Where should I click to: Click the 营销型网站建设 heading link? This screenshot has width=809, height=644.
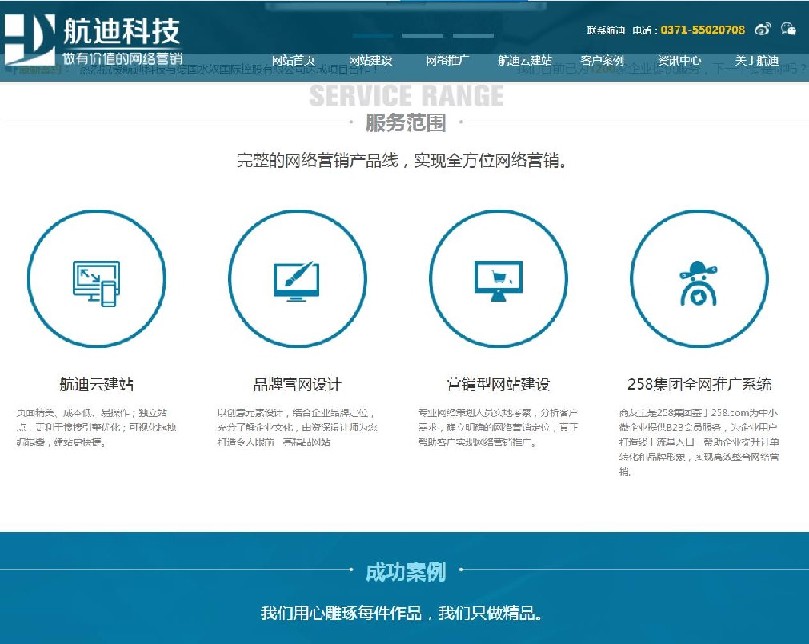(x=498, y=384)
